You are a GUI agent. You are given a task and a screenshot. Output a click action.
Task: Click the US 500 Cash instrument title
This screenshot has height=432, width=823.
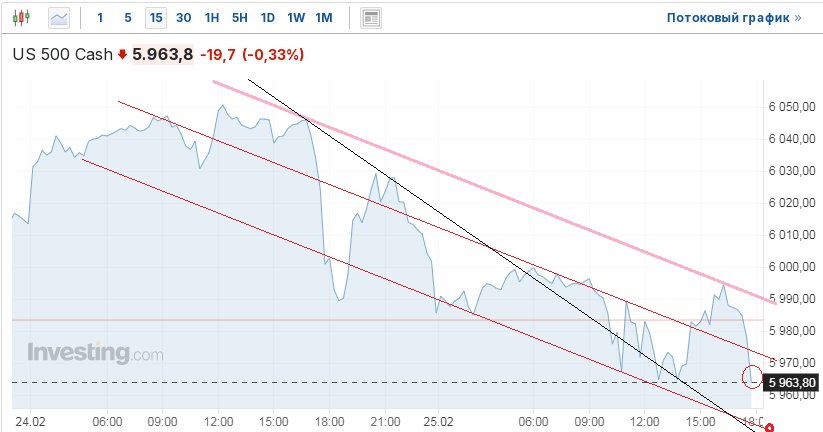click(62, 56)
